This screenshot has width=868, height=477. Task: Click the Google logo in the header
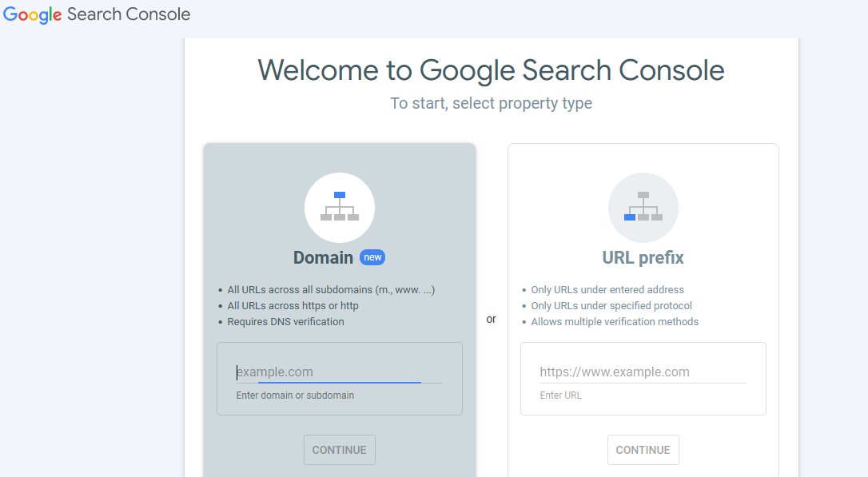pyautogui.click(x=33, y=14)
